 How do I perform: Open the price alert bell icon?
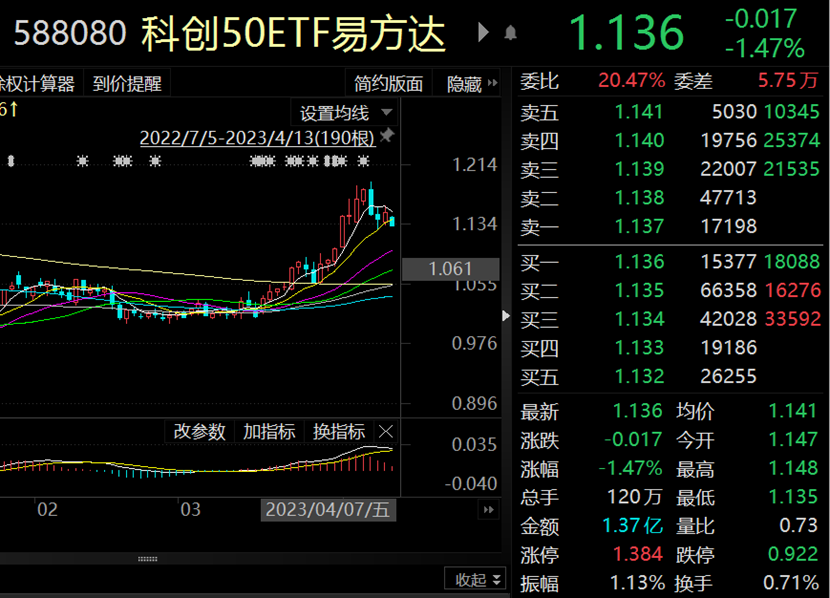tap(511, 33)
